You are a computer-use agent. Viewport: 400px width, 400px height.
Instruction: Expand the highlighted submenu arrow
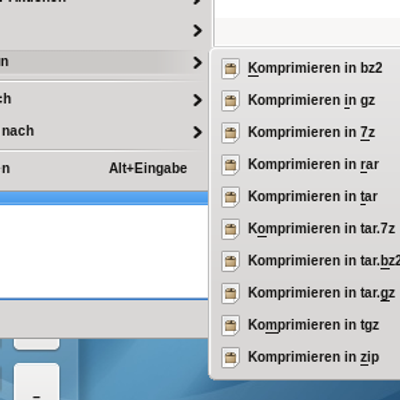pos(198,63)
